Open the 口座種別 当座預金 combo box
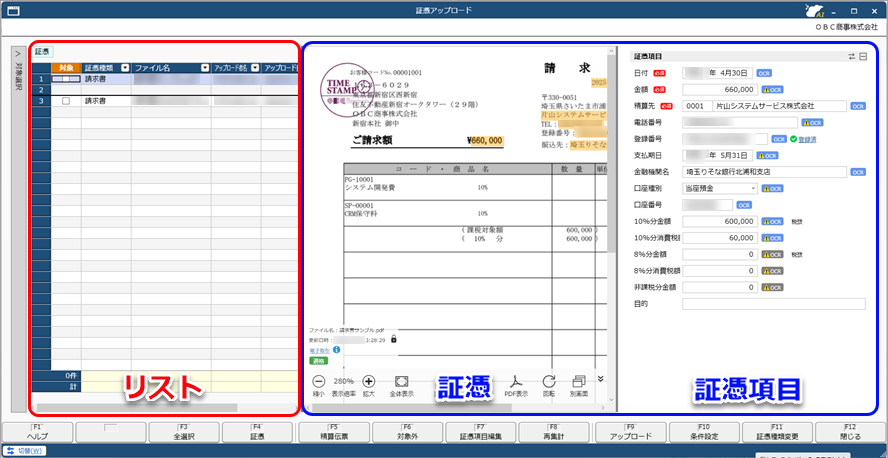 point(720,189)
